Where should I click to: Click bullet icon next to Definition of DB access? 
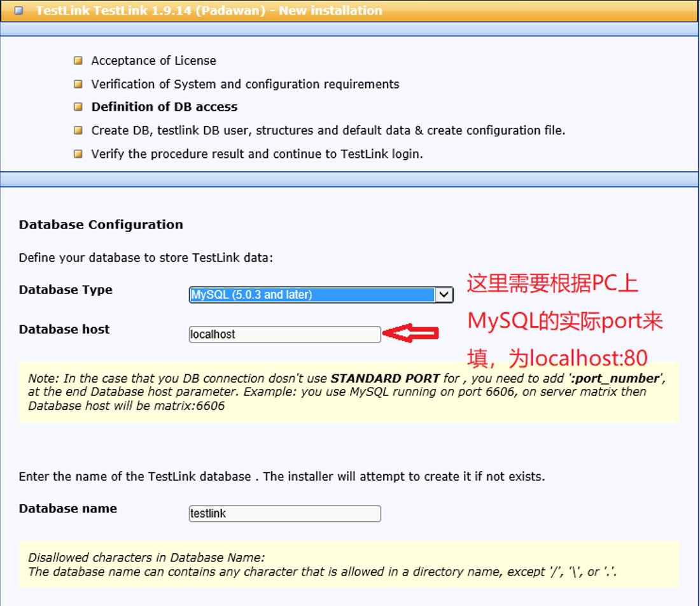[78, 107]
